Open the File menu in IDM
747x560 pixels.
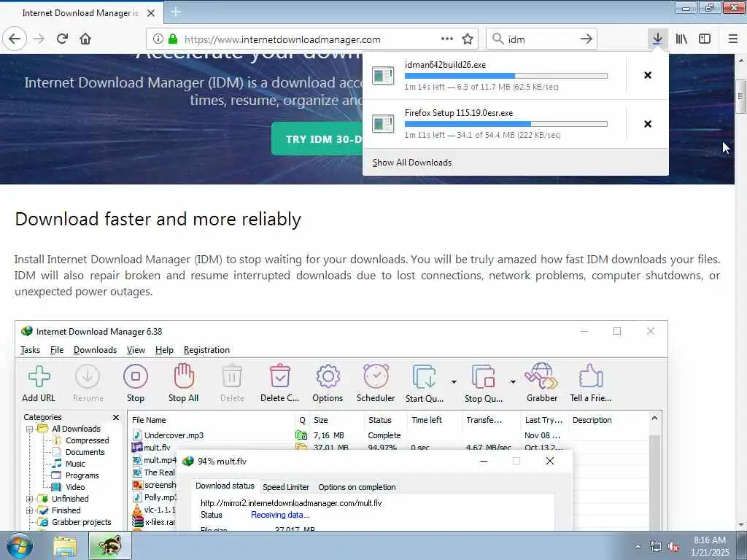[57, 350]
